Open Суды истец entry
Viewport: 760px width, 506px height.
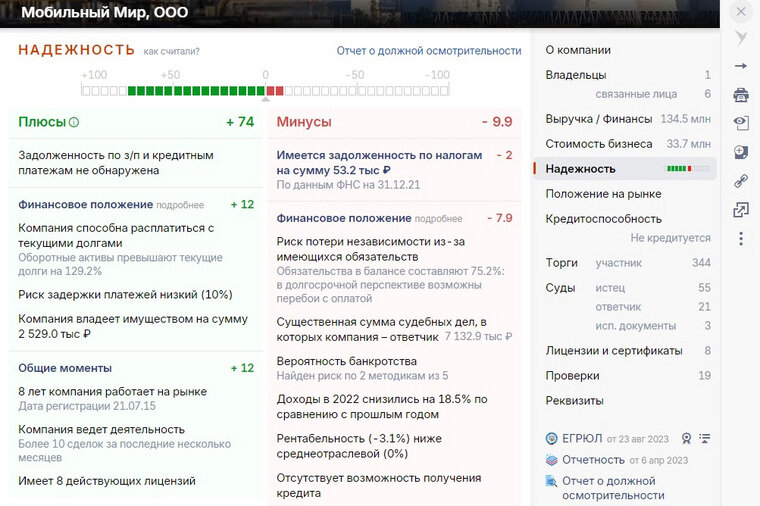(x=610, y=288)
